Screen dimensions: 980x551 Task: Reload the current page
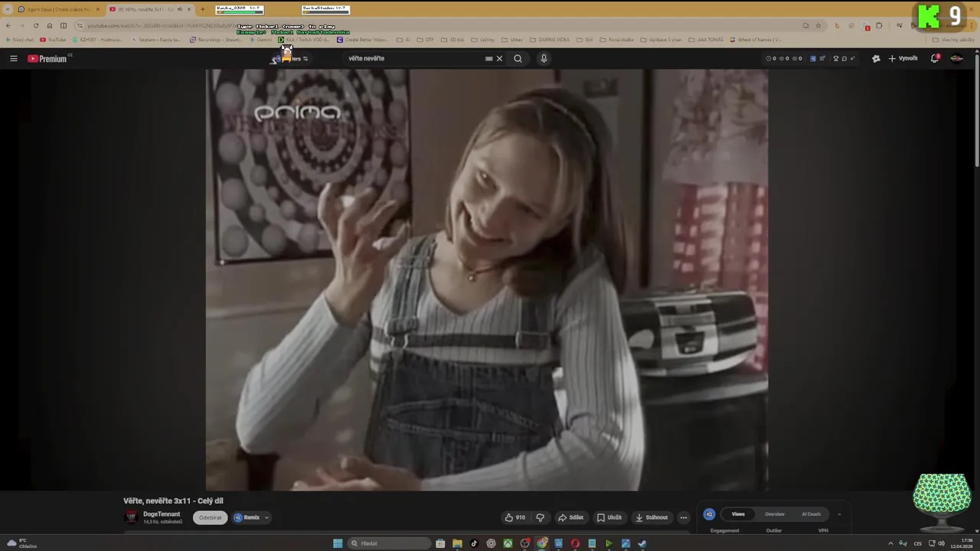35,25
